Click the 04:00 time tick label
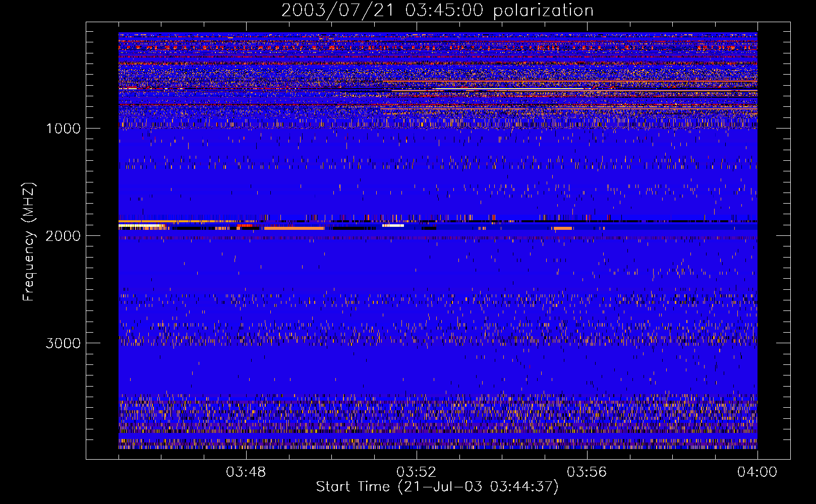The image size is (816, 504). coord(757,472)
